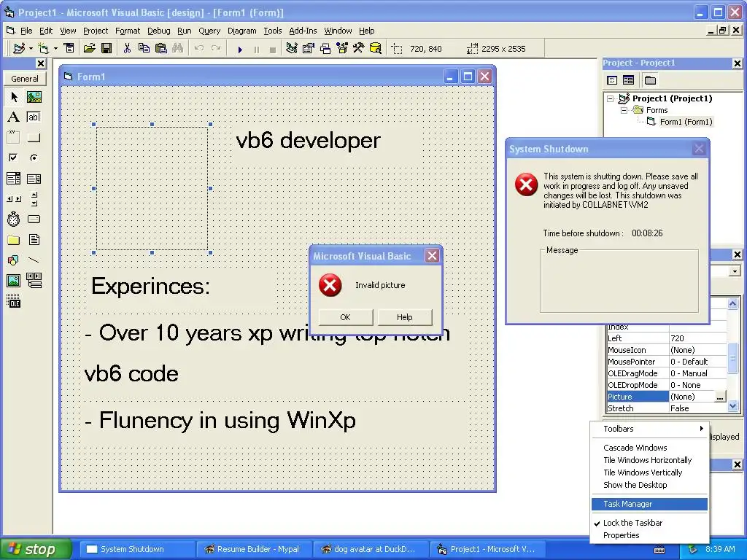Select the OLE container tool
The width and height of the screenshot is (747, 560).
click(x=14, y=301)
